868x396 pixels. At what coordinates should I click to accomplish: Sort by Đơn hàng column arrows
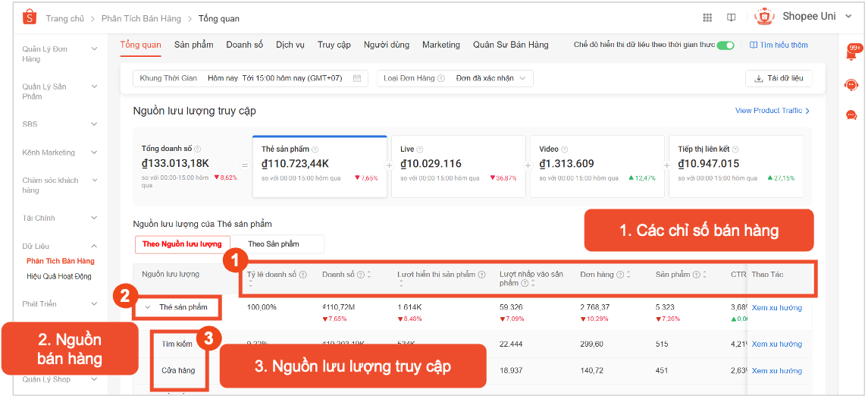(x=628, y=274)
